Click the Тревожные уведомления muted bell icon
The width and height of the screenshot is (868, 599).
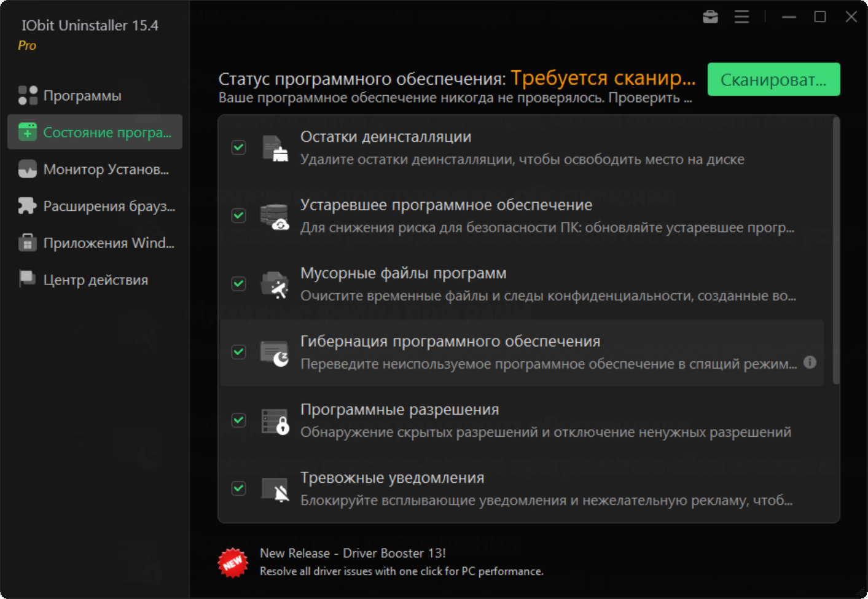tap(275, 489)
